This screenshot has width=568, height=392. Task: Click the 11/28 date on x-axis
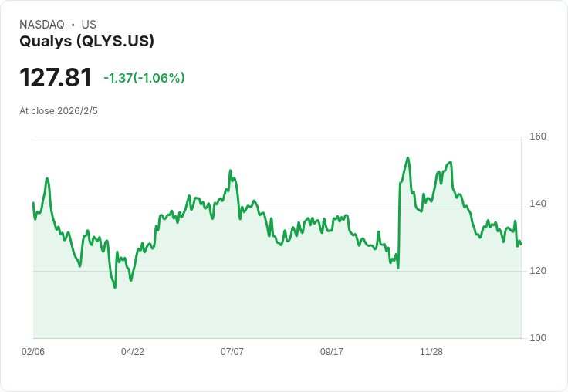431,352
